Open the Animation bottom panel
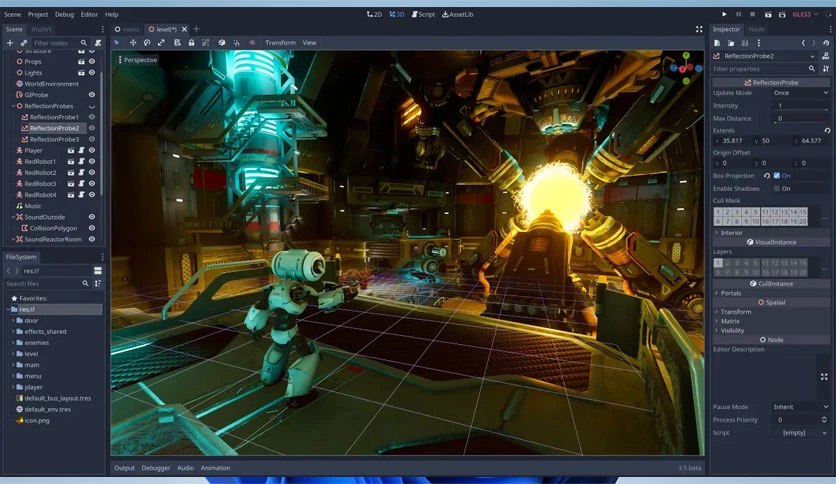 (215, 468)
